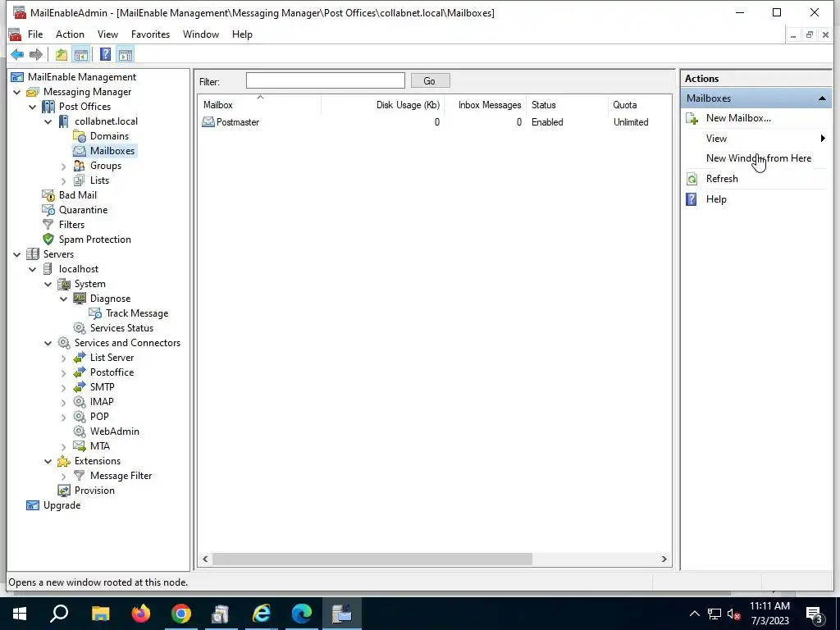Collapse the Mailboxes actions section

(822, 98)
